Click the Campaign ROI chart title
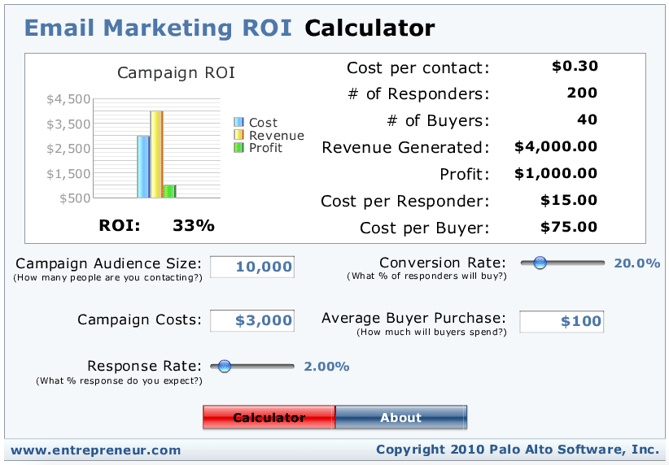The height and width of the screenshot is (465, 669). [x=176, y=72]
